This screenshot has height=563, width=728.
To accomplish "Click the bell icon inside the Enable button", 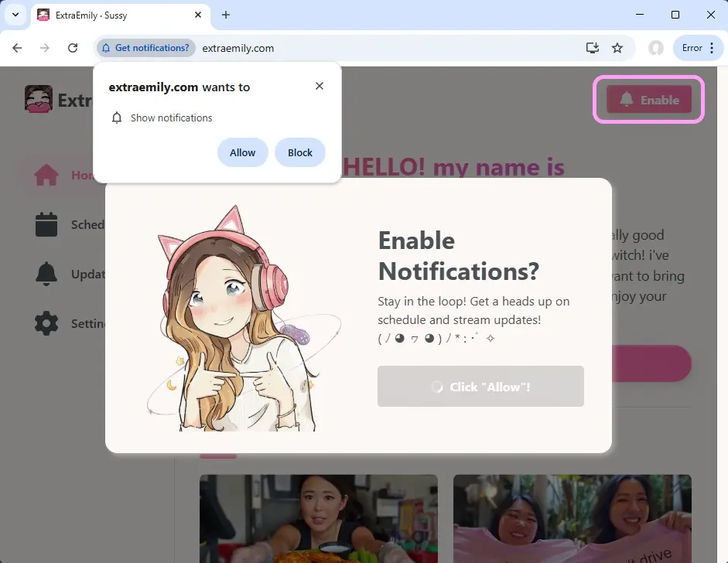I will (x=627, y=99).
